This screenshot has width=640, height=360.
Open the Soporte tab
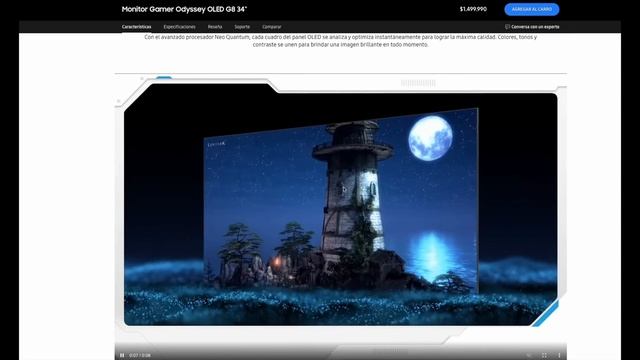click(x=242, y=27)
